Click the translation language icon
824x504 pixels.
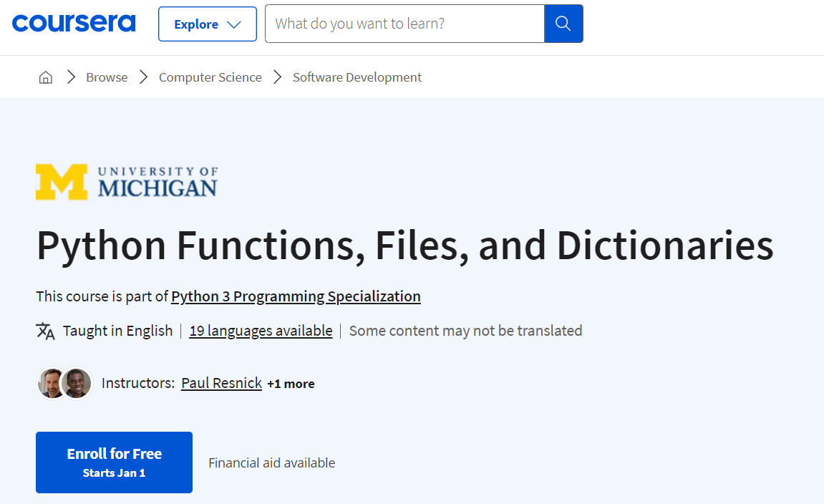tap(44, 331)
